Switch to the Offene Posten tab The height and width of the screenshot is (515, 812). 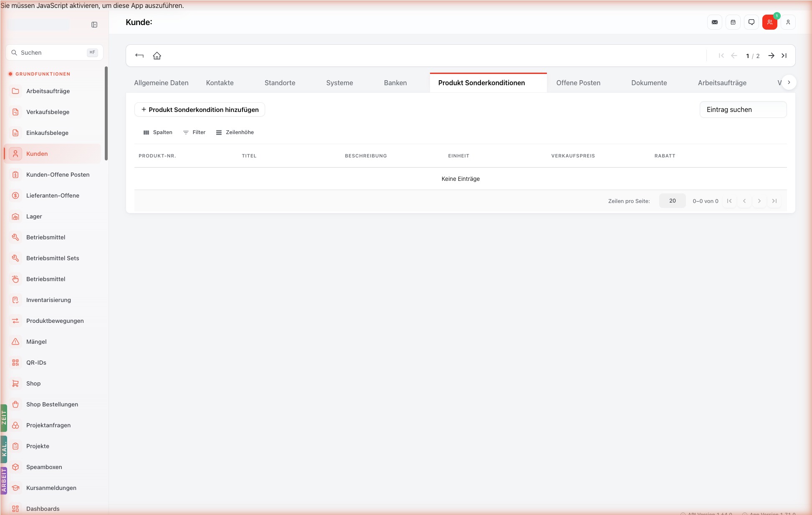578,83
